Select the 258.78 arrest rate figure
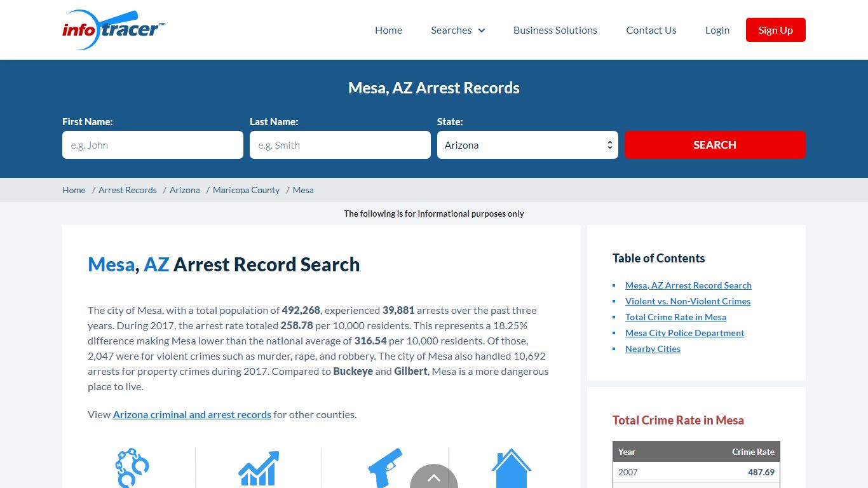868x488 pixels. tap(297, 325)
